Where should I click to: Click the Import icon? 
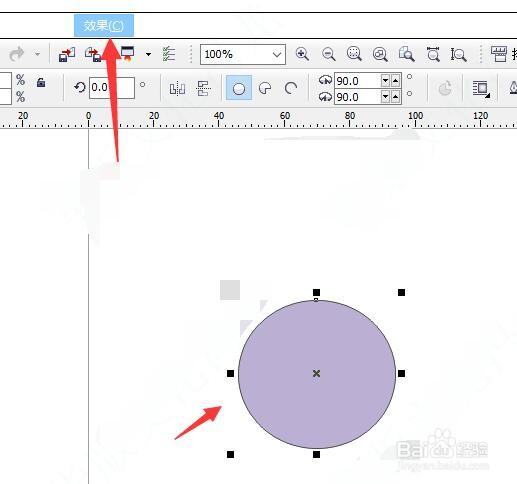click(x=67, y=54)
